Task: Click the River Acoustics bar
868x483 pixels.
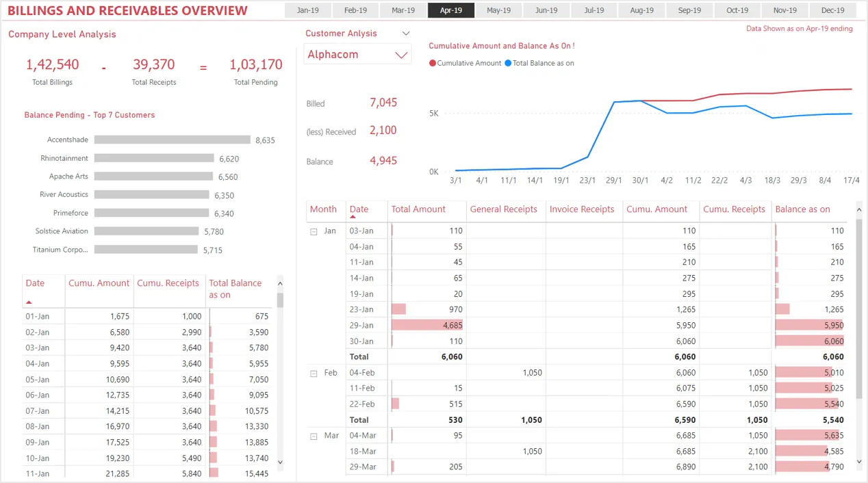Action: [152, 195]
